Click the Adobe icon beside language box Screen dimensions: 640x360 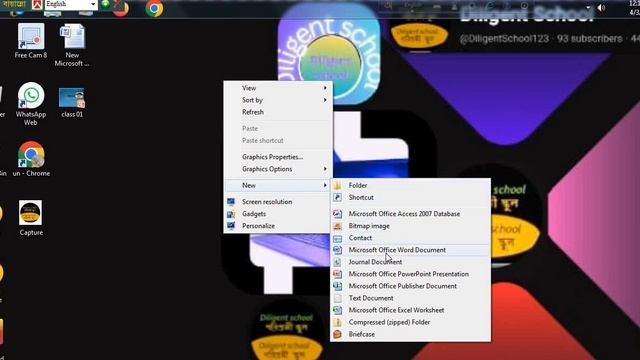(x=37, y=4)
